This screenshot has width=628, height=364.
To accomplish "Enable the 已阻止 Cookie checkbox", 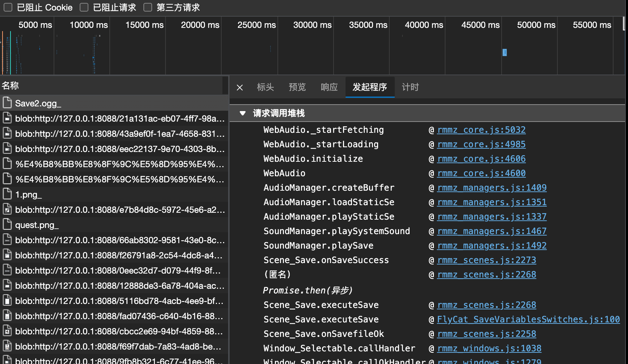I will tap(8, 7).
